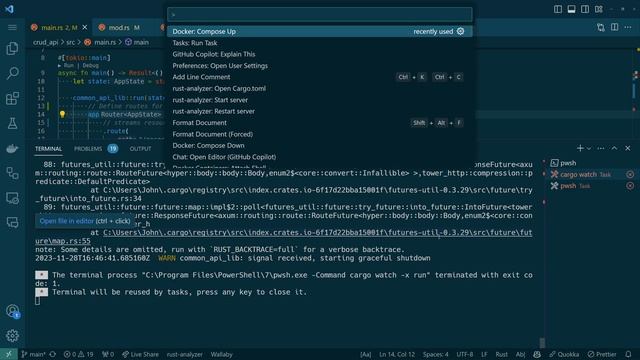640x360 pixels.
Task: Select Format Document (Forced) command
Action: pos(320,134)
